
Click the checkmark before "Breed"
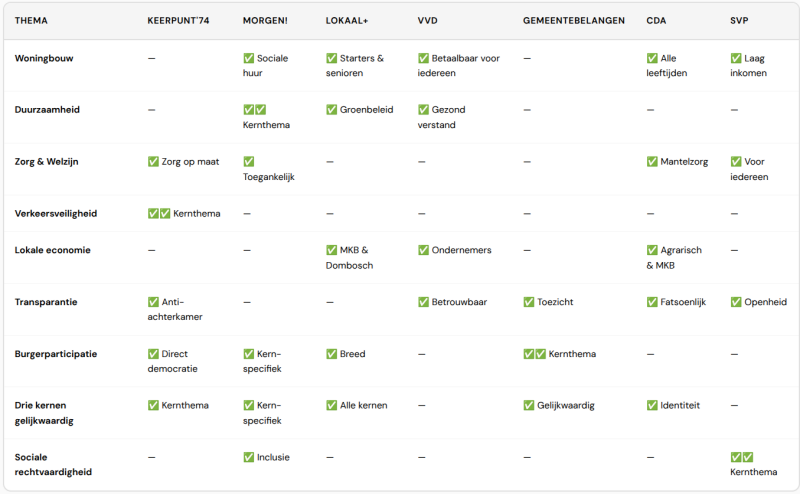(x=332, y=354)
